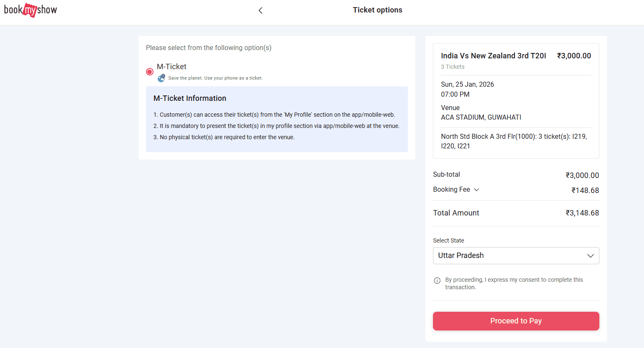This screenshot has width=644, height=348.
Task: Click the Total Amount value ₹3,148.68
Action: (x=582, y=213)
